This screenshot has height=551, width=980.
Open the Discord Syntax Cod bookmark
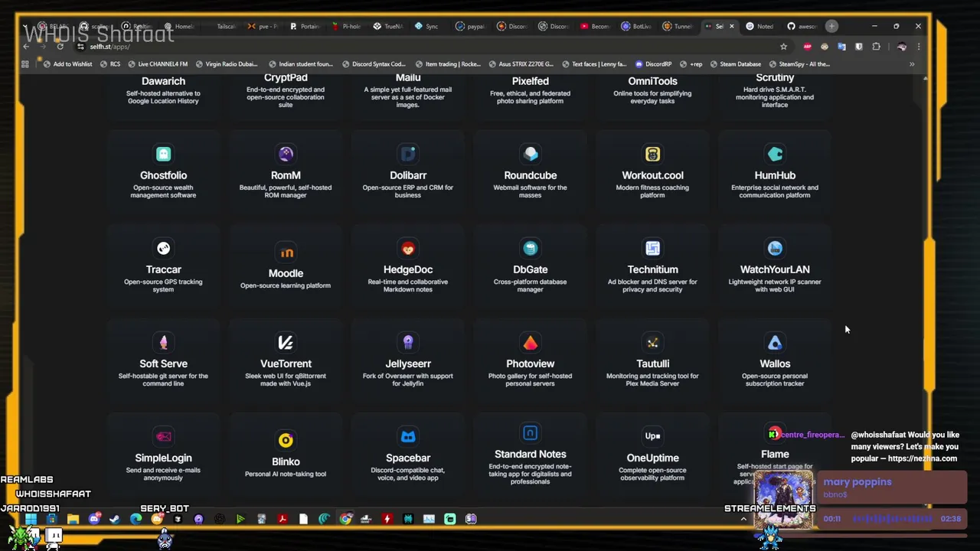(374, 64)
